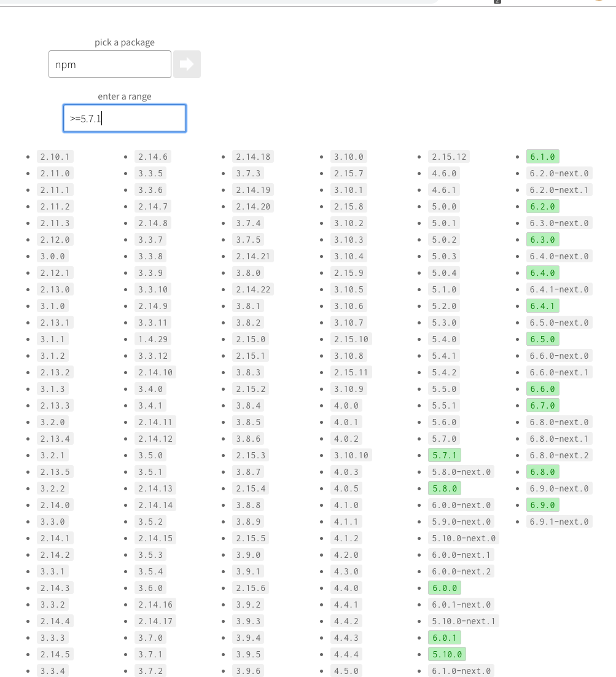The width and height of the screenshot is (616, 677).
Task: Select the 4.0.0 version badge
Action: [346, 405]
